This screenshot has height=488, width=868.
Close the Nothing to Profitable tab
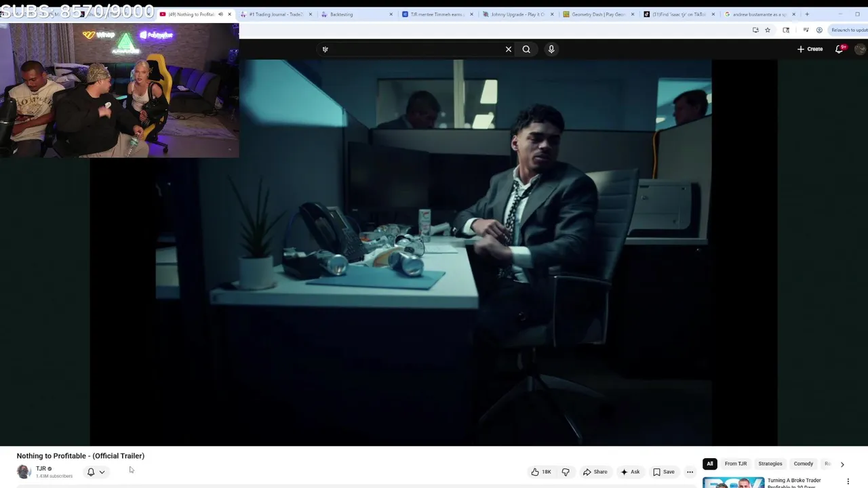click(x=229, y=14)
